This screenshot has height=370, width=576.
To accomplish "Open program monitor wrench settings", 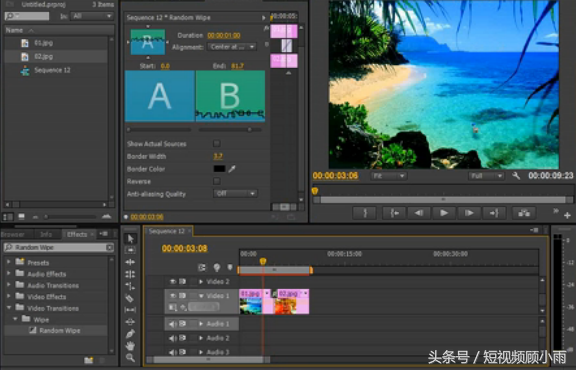I will click(516, 176).
